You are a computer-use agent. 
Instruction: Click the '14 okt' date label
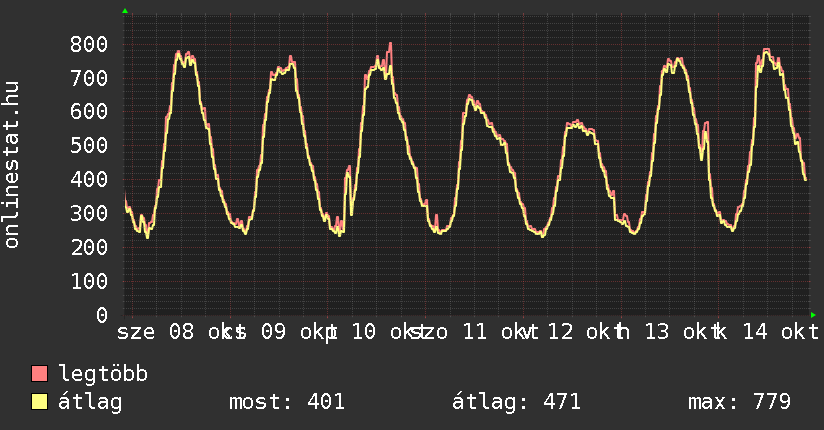773,331
